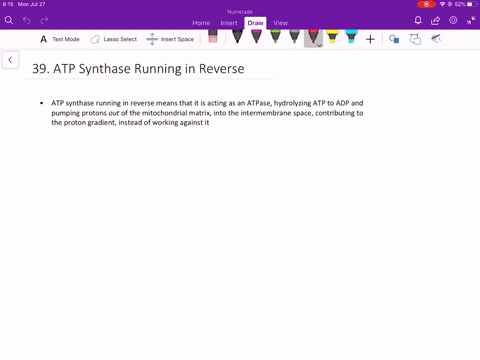Toggle drawing with touch mode
480x360 pixels.
point(436,39)
